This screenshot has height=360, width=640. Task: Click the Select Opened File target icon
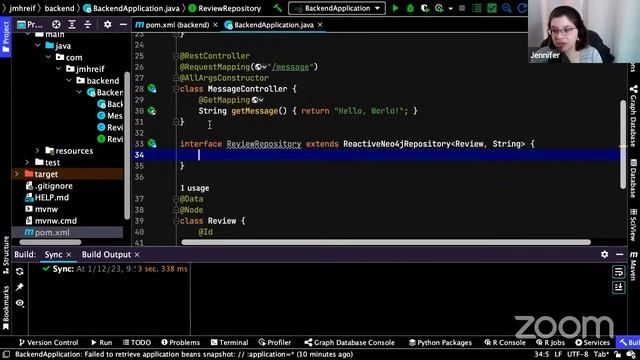coord(56,24)
